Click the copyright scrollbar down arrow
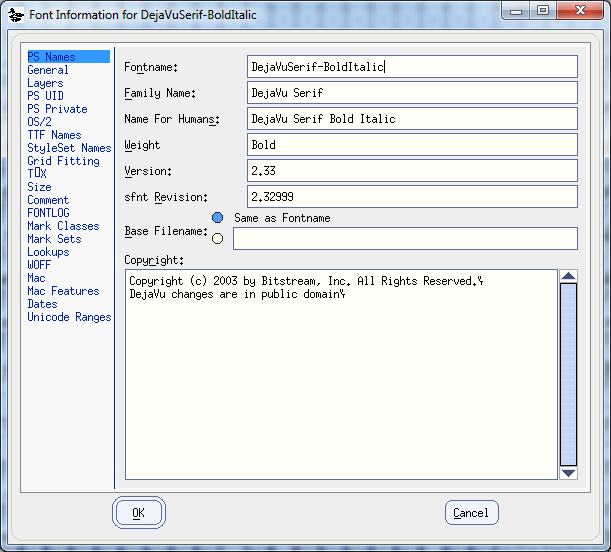Viewport: 611px width, 552px height. [x=569, y=473]
